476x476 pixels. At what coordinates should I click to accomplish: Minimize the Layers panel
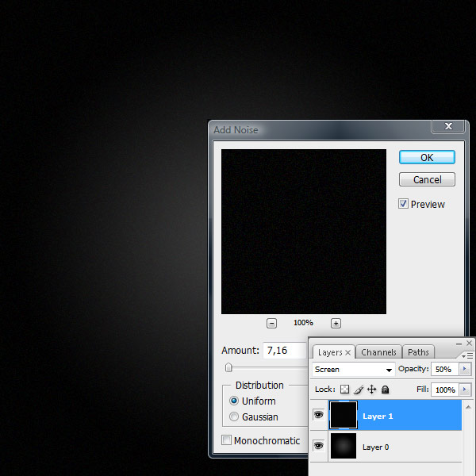point(459,344)
